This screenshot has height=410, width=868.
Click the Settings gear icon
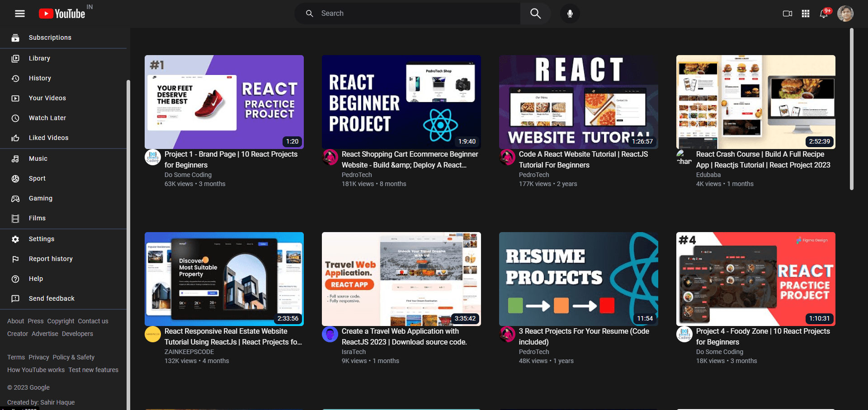coord(15,239)
